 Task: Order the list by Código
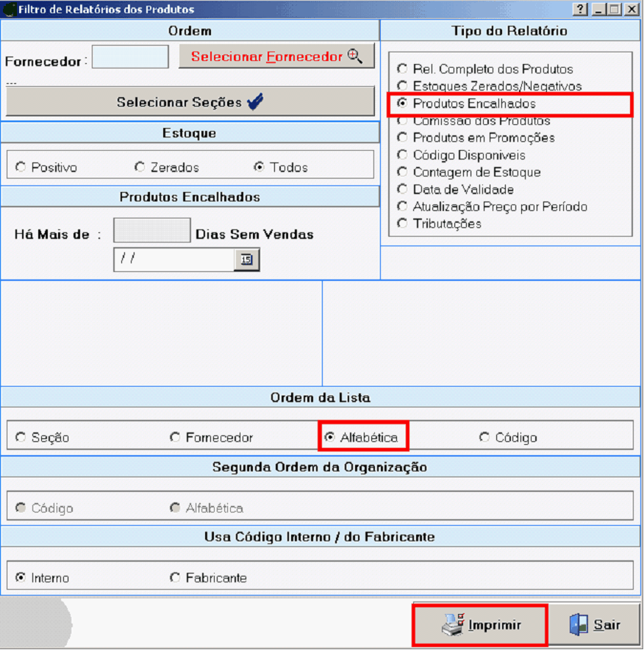[x=484, y=438]
